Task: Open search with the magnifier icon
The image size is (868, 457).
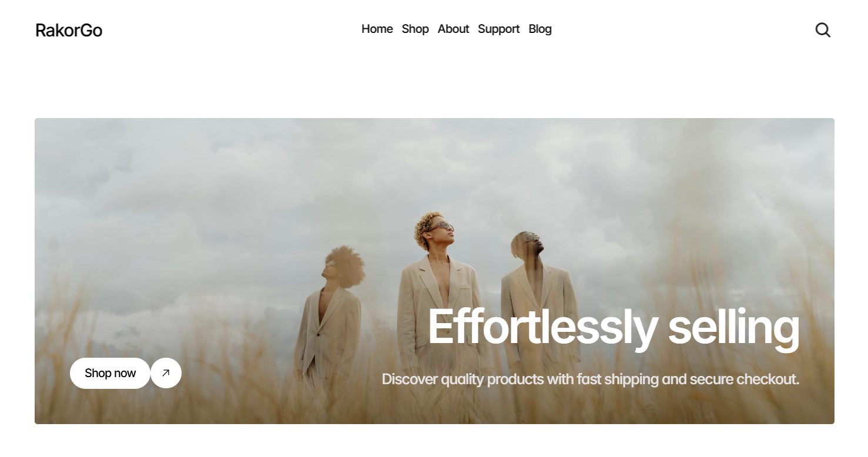Action: [x=823, y=30]
